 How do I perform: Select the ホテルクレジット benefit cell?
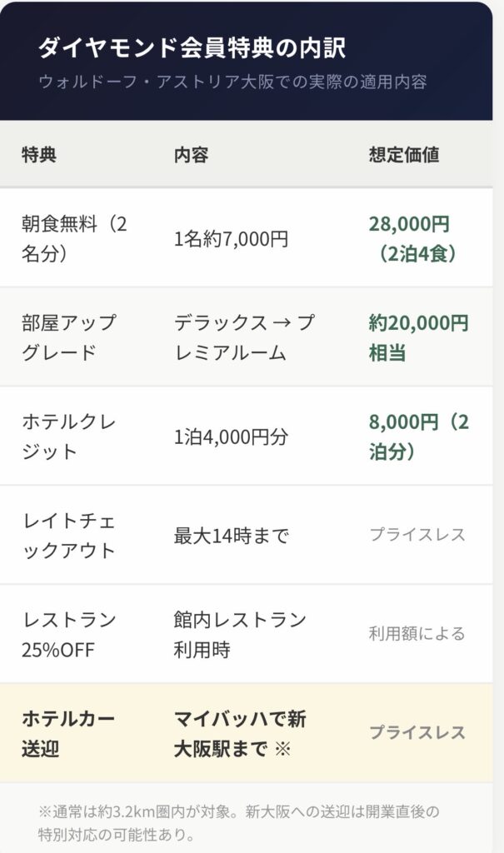tap(69, 436)
